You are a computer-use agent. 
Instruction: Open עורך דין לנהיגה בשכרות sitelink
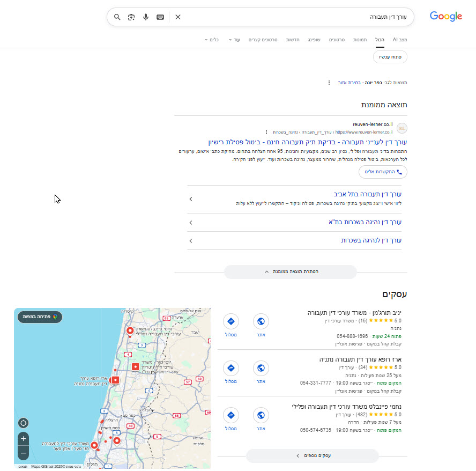click(x=371, y=240)
